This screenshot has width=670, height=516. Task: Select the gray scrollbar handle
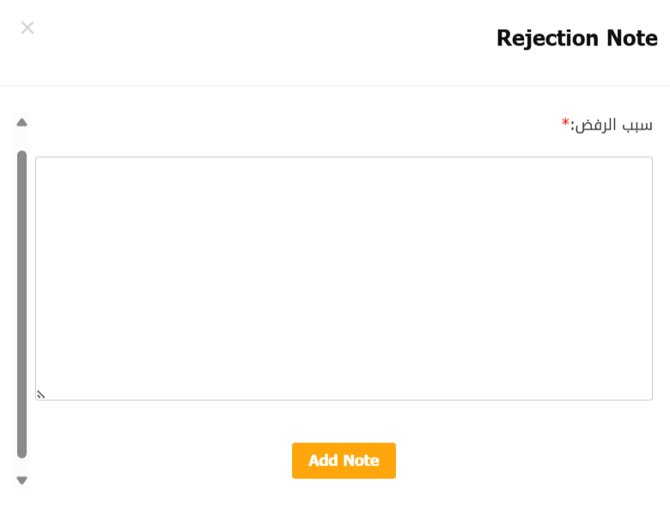coord(22,303)
